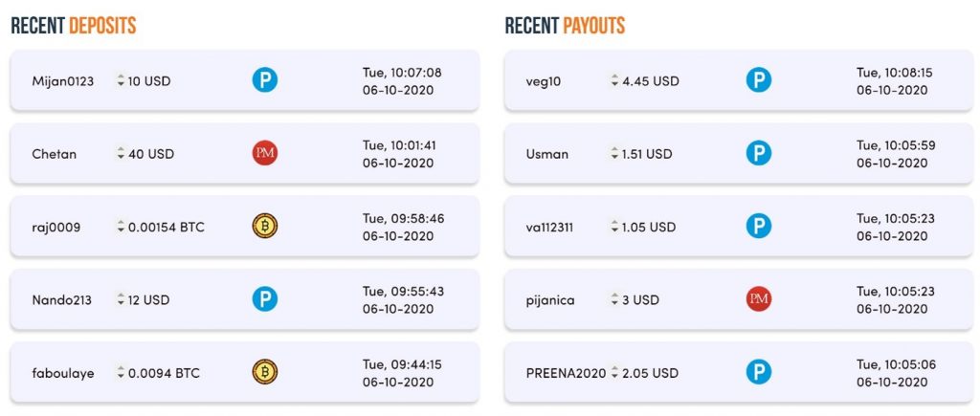Open username Chetan in deposits list
Viewport: 980px width, 416px height.
54,154
